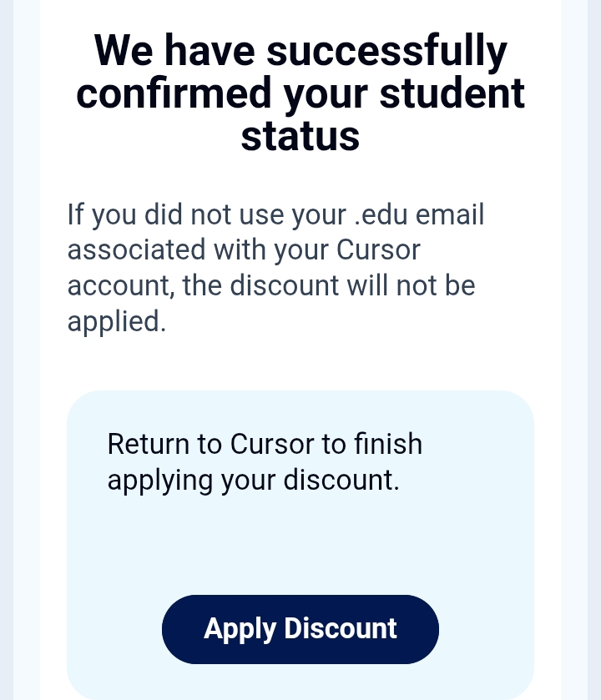The height and width of the screenshot is (700, 601).
Task: Click the "Return to Cursor" instruction text
Action: (265, 462)
